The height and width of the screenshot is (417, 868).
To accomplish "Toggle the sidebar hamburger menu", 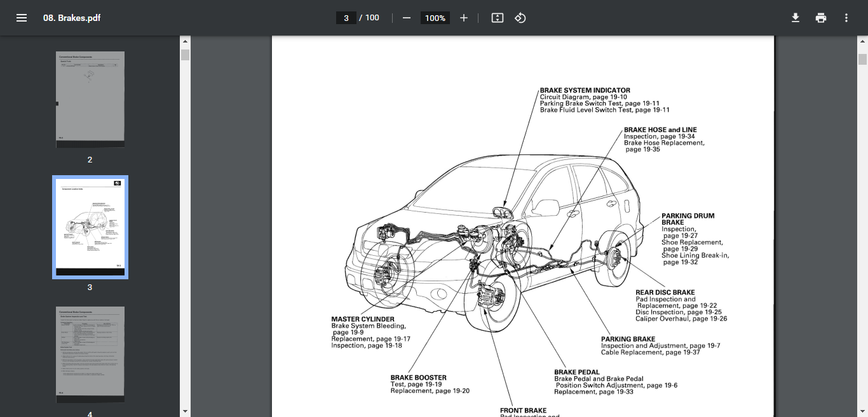I will [x=22, y=18].
